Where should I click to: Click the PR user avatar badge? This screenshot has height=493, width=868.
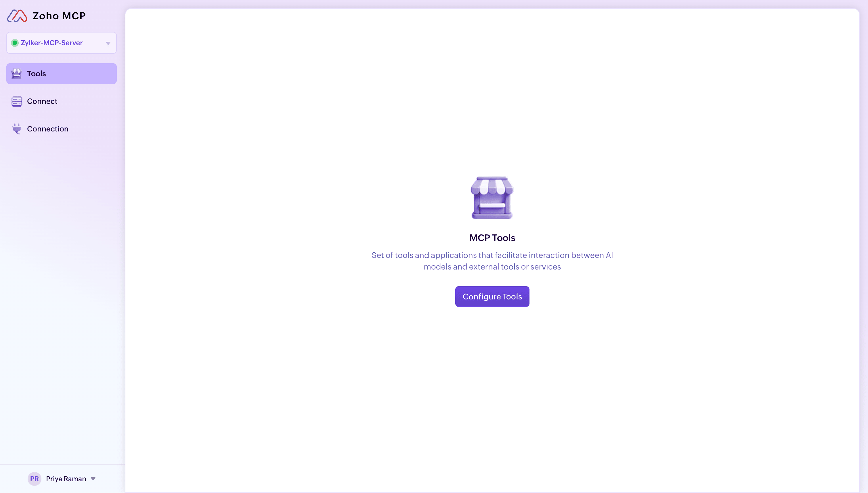[34, 479]
